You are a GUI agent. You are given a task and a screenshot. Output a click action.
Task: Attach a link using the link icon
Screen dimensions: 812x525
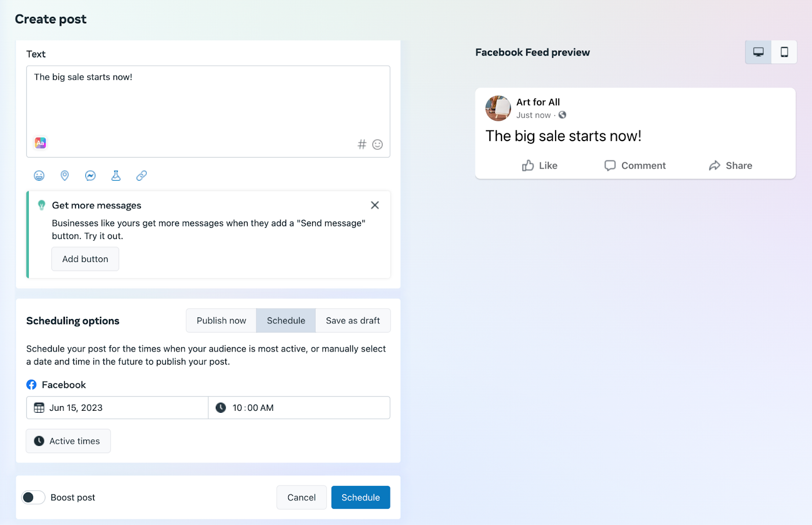coord(141,175)
